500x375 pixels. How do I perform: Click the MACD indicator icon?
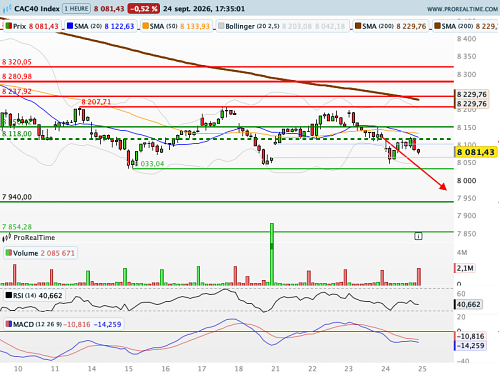9,324
